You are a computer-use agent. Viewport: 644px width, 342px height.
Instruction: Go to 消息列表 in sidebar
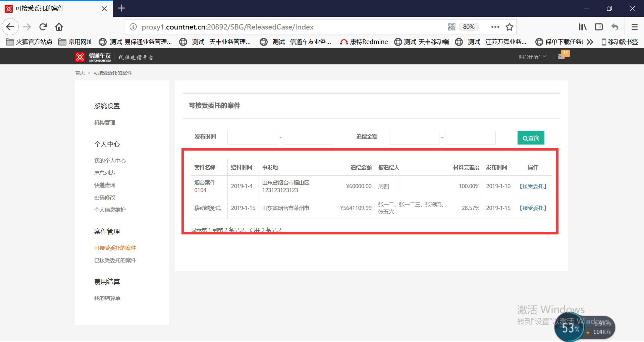pyautogui.click(x=105, y=173)
